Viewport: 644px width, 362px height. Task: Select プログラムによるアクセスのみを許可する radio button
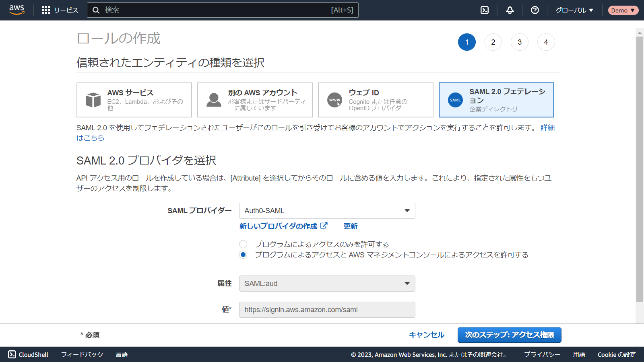click(x=243, y=244)
